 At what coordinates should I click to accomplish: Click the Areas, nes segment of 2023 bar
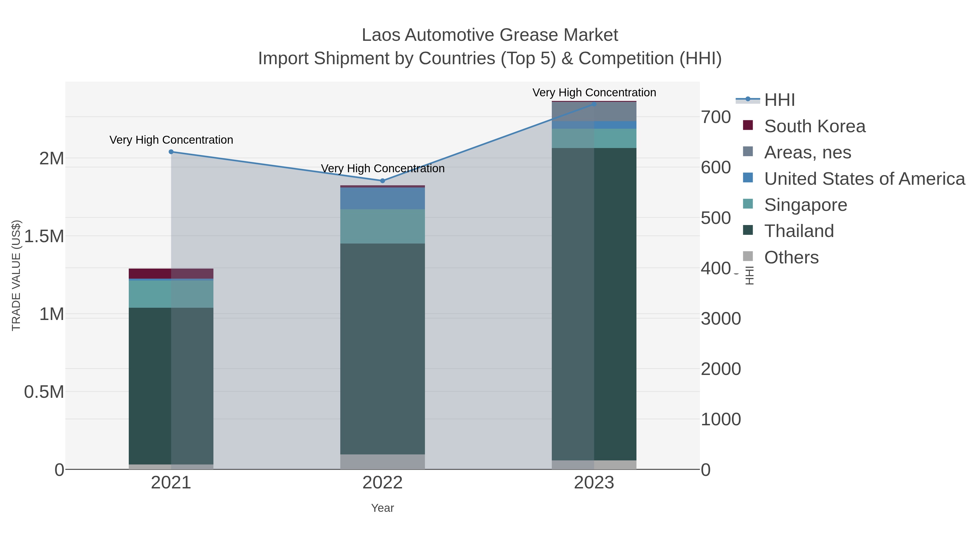(594, 112)
